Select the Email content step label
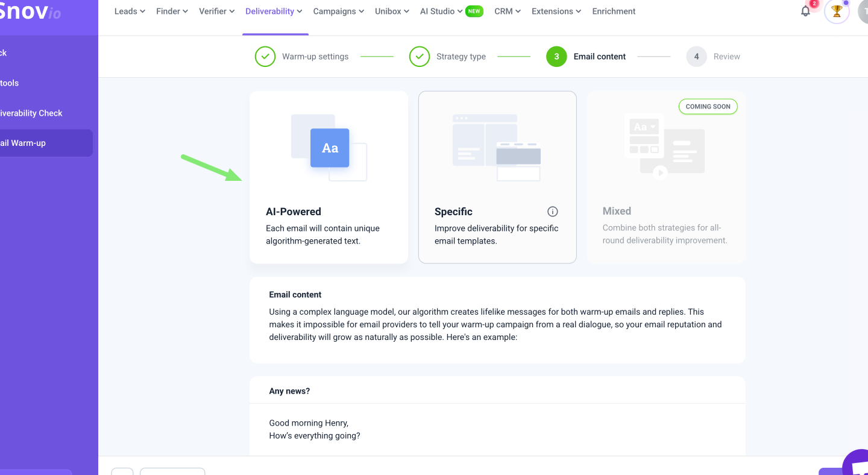Screen dimensions: 868x475 point(600,57)
